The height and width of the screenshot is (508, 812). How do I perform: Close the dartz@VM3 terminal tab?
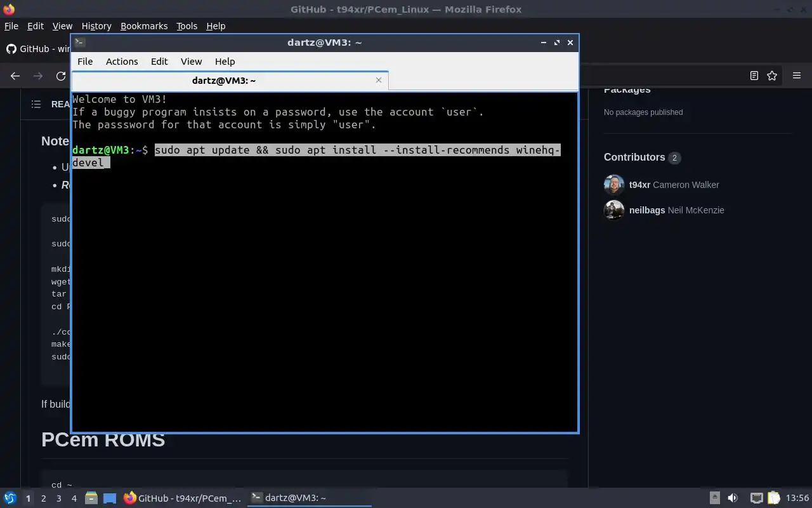click(x=379, y=80)
